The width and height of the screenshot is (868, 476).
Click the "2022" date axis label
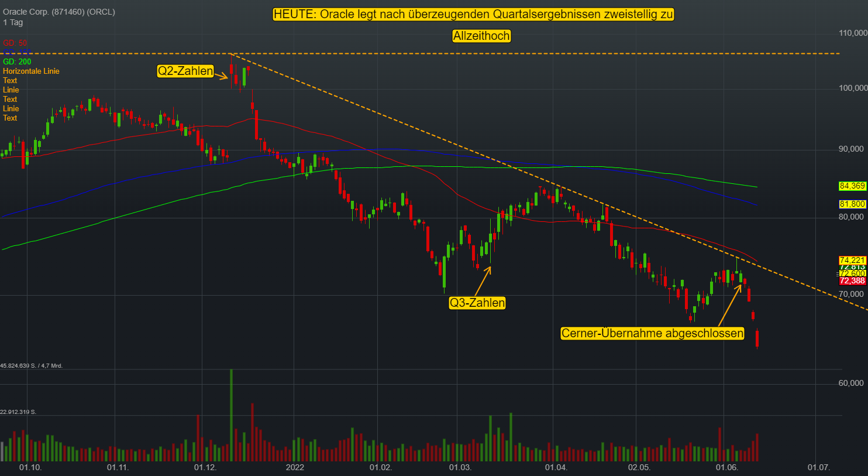(x=295, y=467)
